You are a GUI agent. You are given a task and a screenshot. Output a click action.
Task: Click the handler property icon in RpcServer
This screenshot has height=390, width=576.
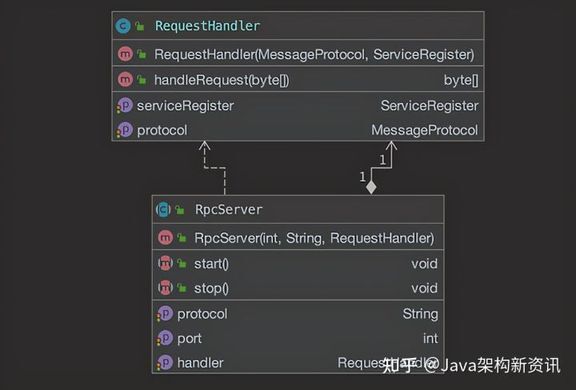click(x=165, y=363)
